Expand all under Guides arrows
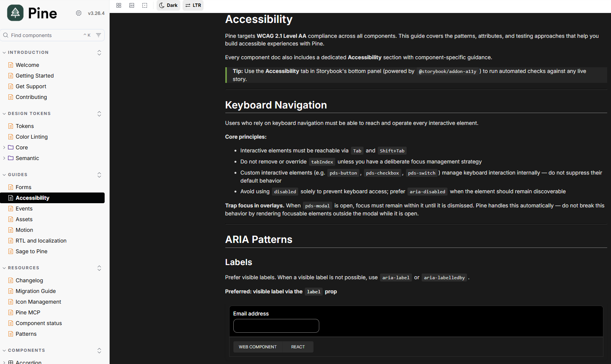Viewport: 611px width, 364px height. coord(99,175)
